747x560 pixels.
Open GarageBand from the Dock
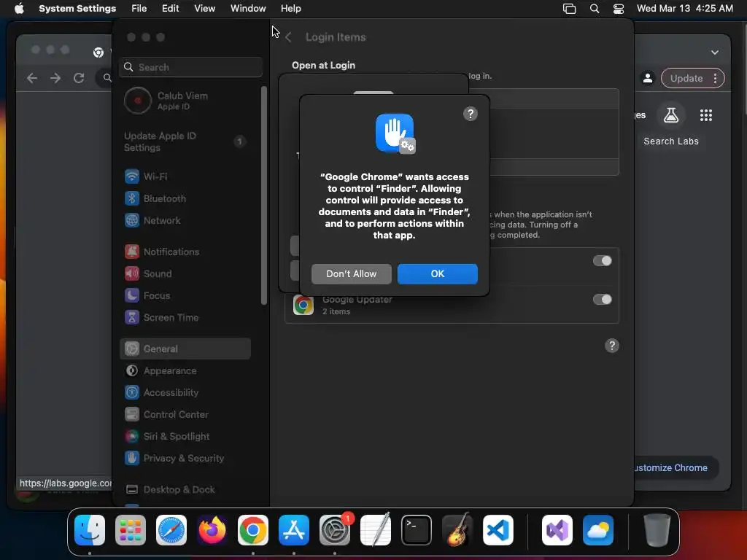pyautogui.click(x=457, y=530)
